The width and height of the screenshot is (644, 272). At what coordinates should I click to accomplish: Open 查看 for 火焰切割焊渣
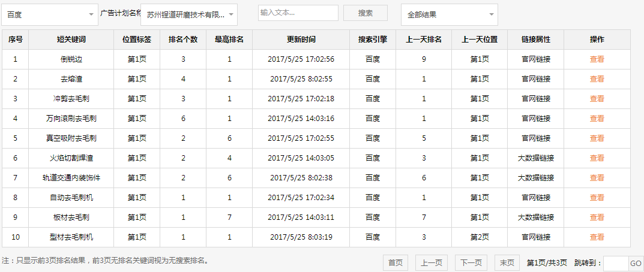597,158
